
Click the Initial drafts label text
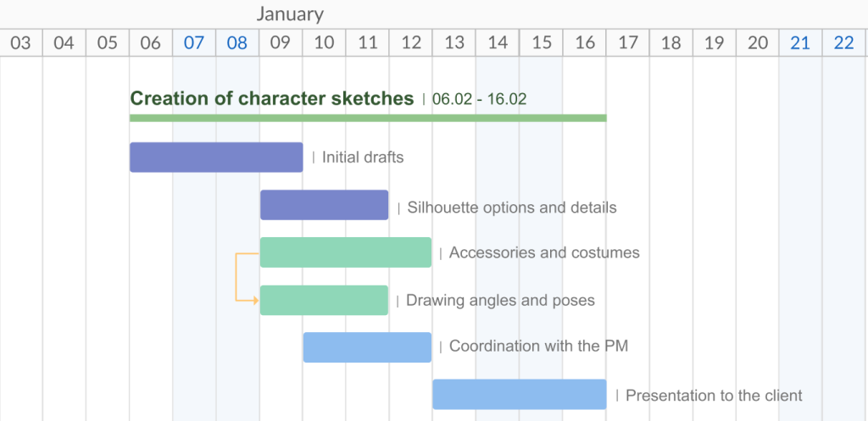363,158
